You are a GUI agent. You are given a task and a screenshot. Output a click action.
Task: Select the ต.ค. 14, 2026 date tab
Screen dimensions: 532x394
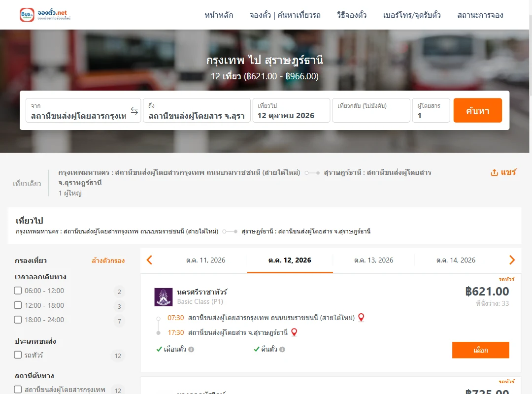(x=456, y=261)
